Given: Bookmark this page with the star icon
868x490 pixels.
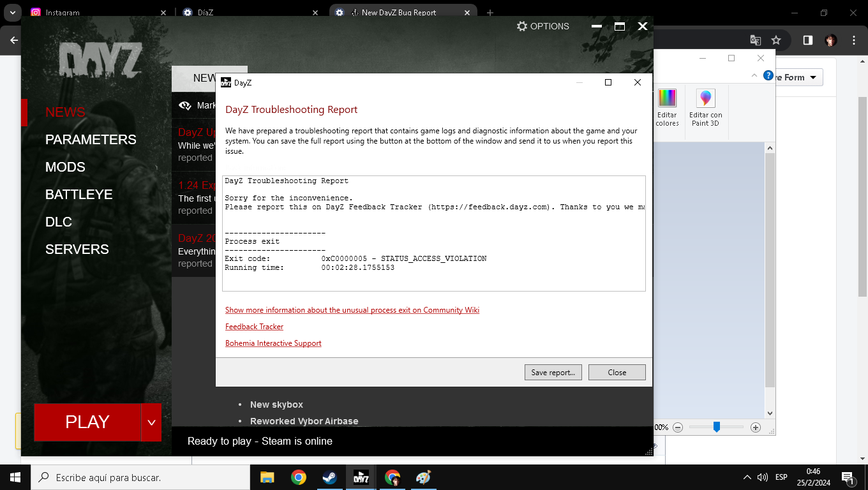Looking at the screenshot, I should [x=776, y=40].
